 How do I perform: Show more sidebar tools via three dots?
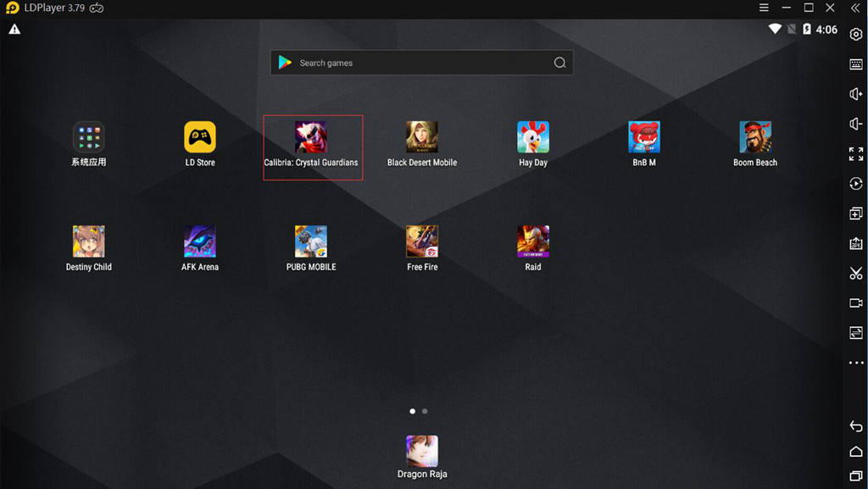click(856, 363)
